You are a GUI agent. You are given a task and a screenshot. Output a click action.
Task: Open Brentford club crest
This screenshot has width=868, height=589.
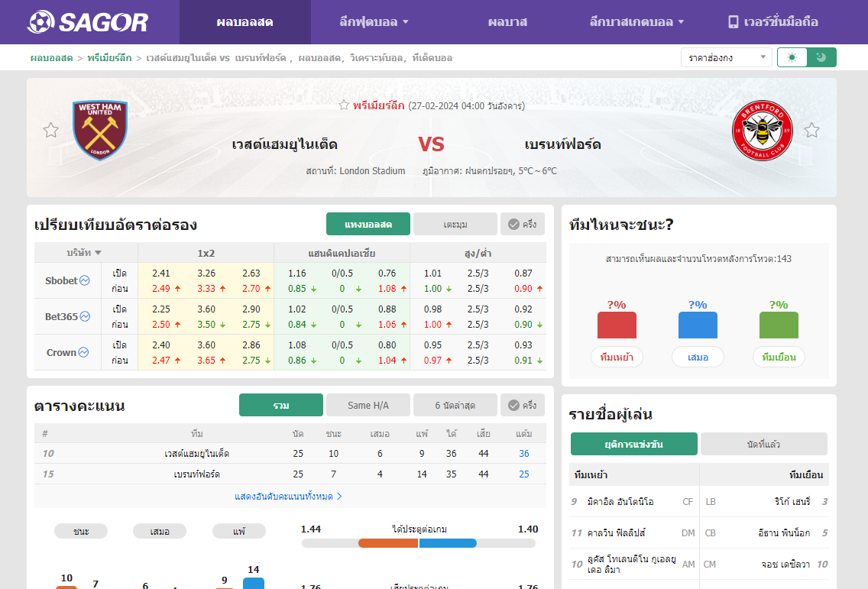tap(763, 131)
